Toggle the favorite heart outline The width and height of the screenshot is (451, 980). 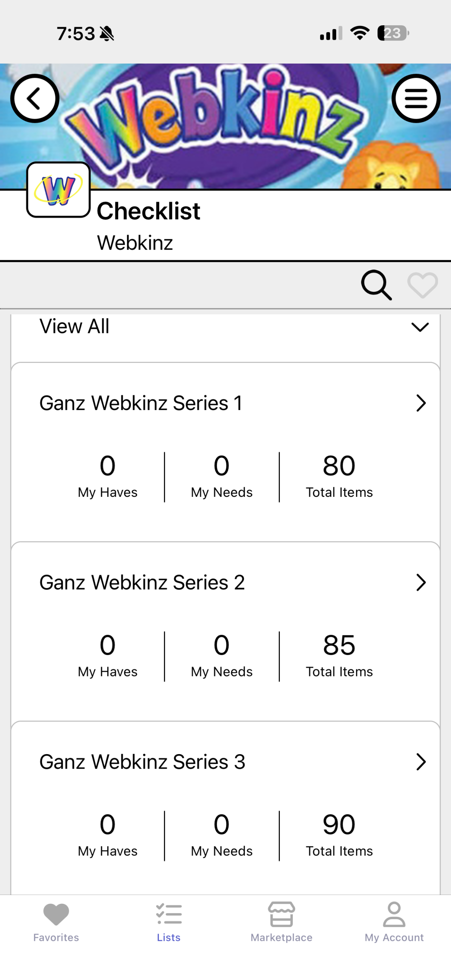422,285
